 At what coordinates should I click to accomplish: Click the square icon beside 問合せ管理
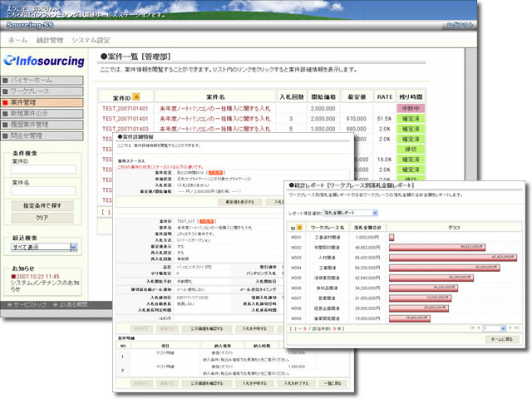pyautogui.click(x=7, y=134)
